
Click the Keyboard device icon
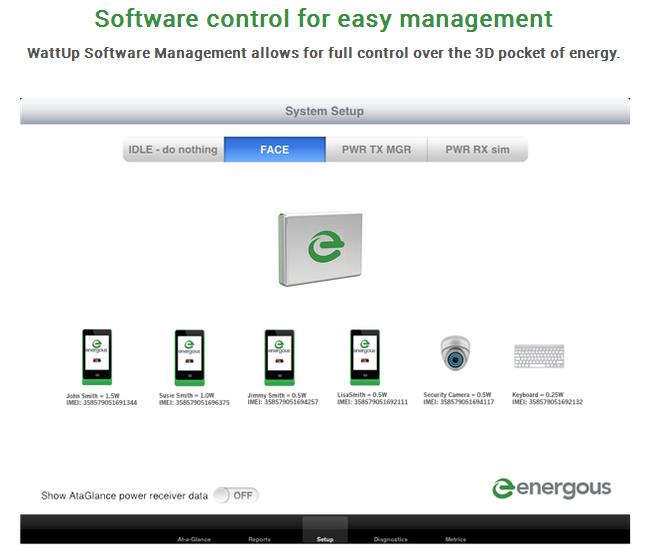pyautogui.click(x=539, y=356)
